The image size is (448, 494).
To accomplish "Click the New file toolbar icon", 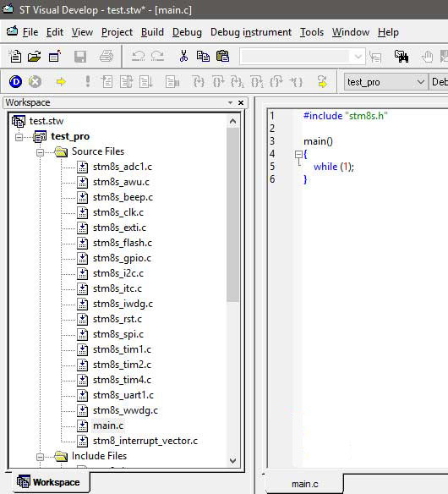I will point(15,57).
